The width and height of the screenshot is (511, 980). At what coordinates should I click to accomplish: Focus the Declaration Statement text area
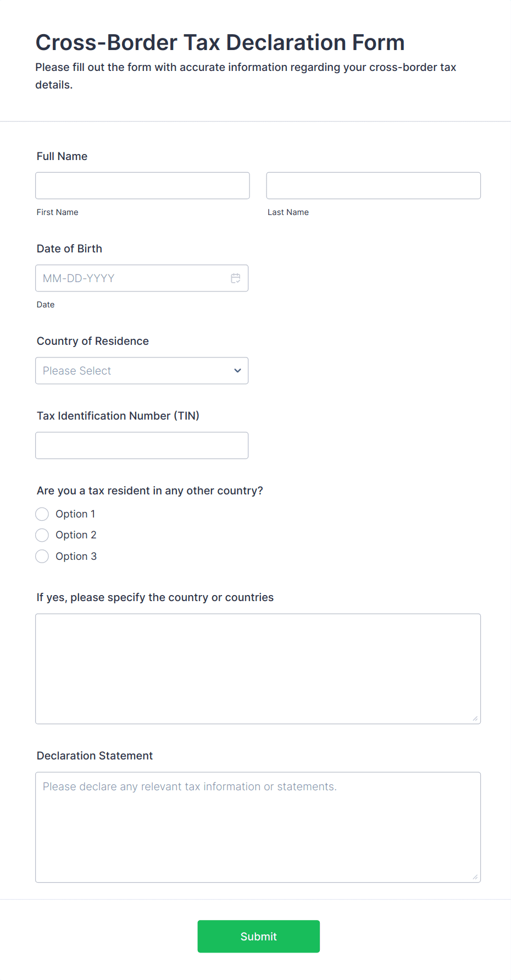tap(258, 827)
